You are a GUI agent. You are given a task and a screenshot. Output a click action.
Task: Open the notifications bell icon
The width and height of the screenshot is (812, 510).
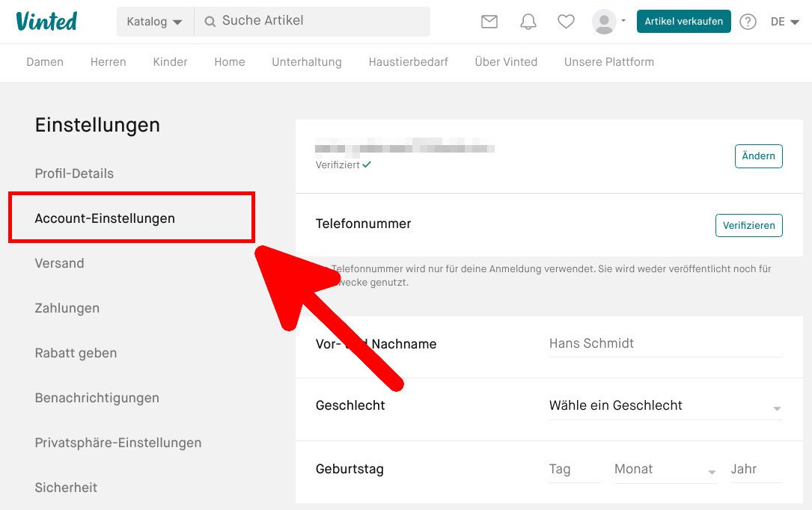528,21
